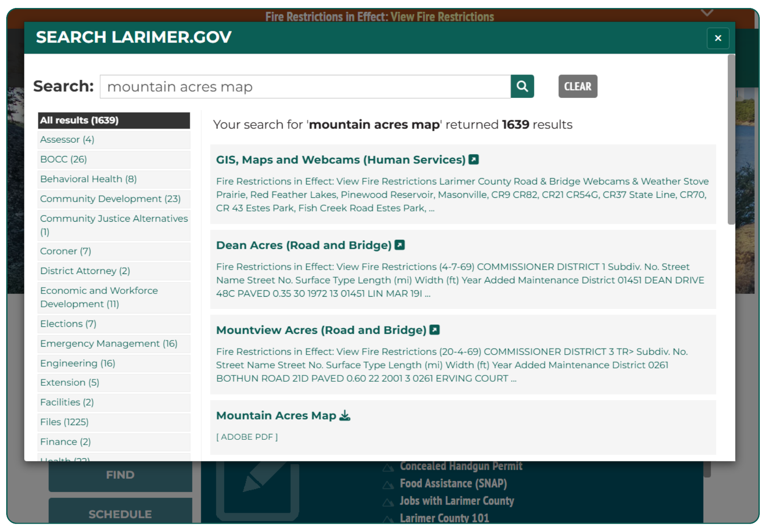Filter results by BOCC (26)
Viewport: 766px width, 532px height.
coord(114,159)
